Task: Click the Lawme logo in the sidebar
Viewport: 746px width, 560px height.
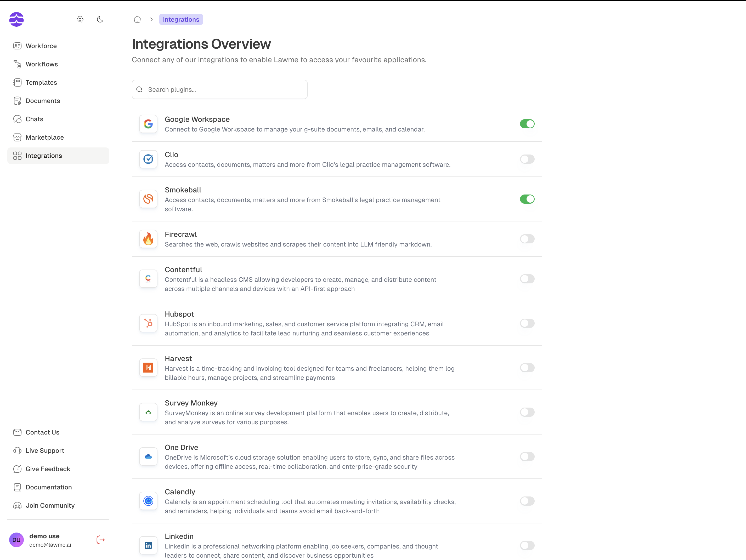Action: (16, 20)
